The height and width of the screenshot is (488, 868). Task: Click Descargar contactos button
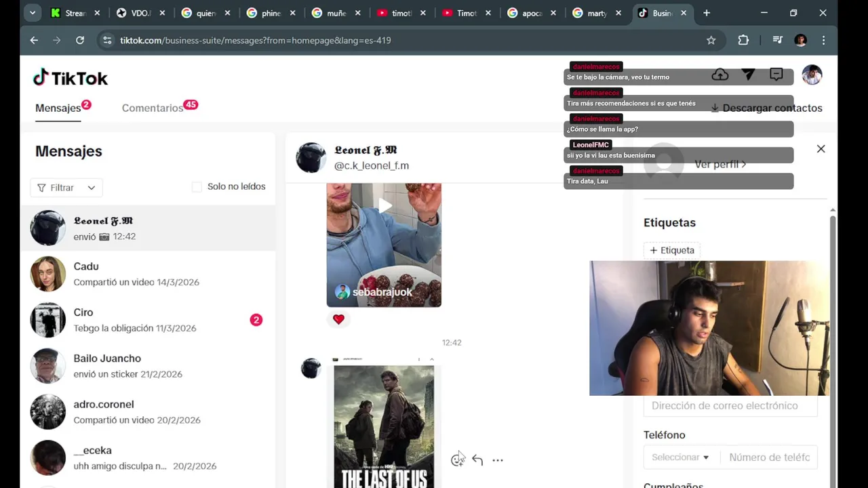(766, 108)
